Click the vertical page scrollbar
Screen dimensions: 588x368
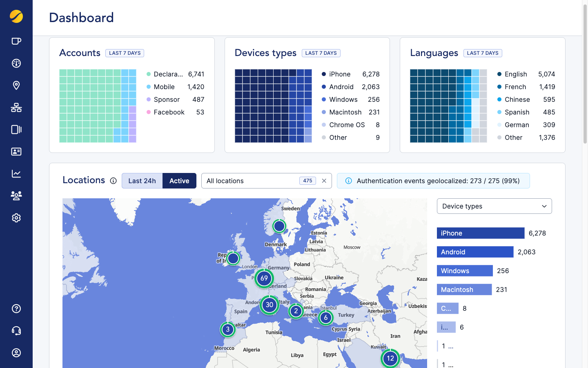(x=585, y=82)
